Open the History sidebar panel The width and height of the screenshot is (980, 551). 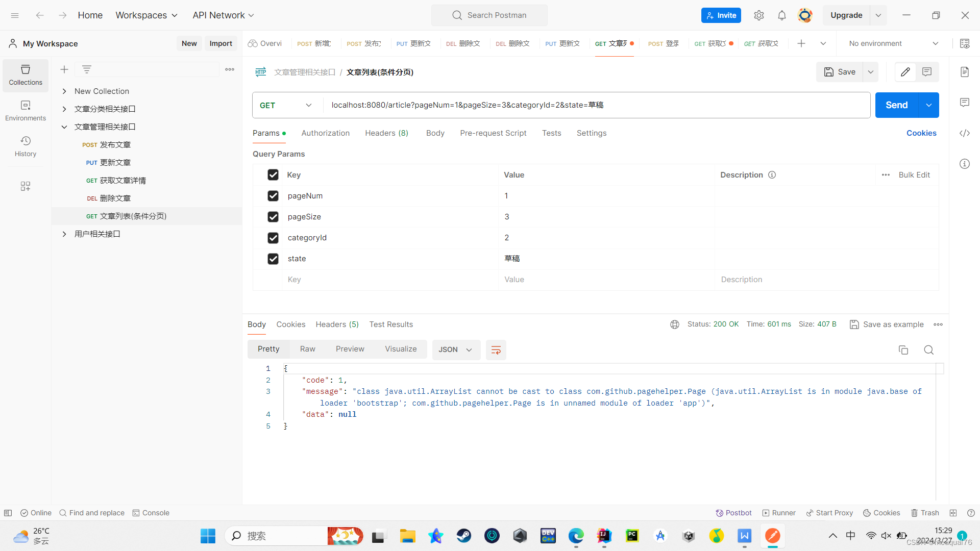pos(26,146)
